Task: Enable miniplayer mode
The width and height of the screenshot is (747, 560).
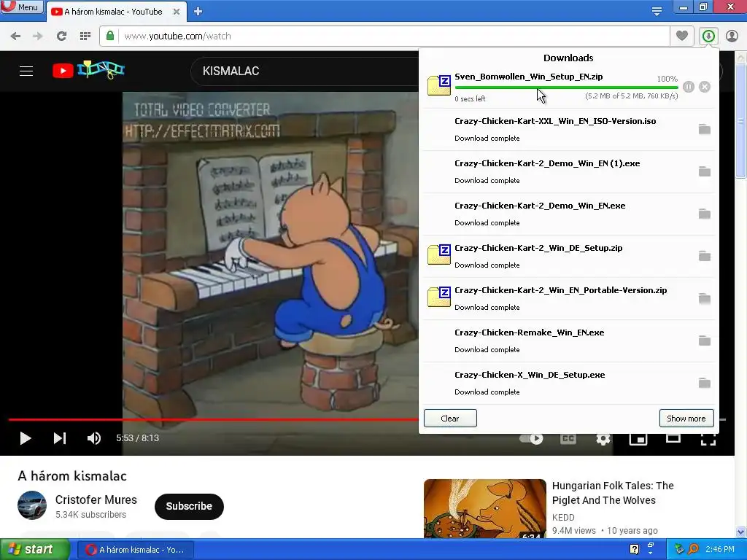Action: (x=638, y=438)
